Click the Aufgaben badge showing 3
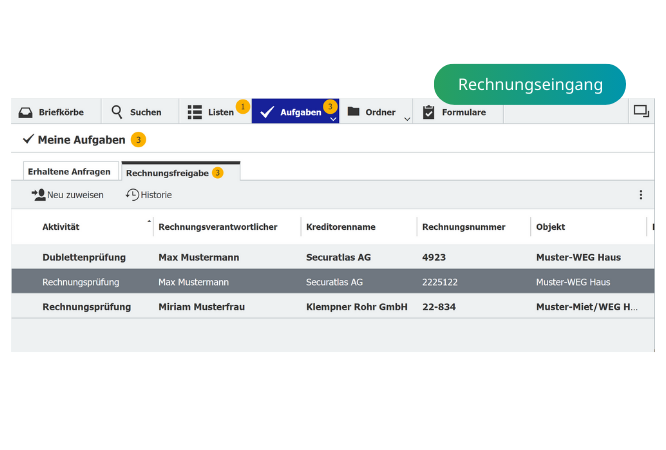This screenshot has height=450, width=666. click(x=330, y=107)
